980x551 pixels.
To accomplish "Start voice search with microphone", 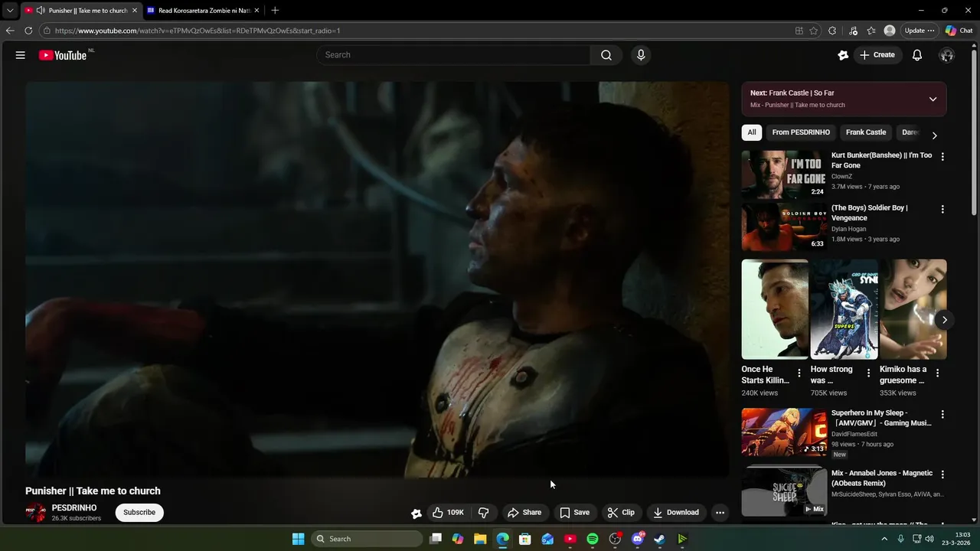I will point(641,55).
